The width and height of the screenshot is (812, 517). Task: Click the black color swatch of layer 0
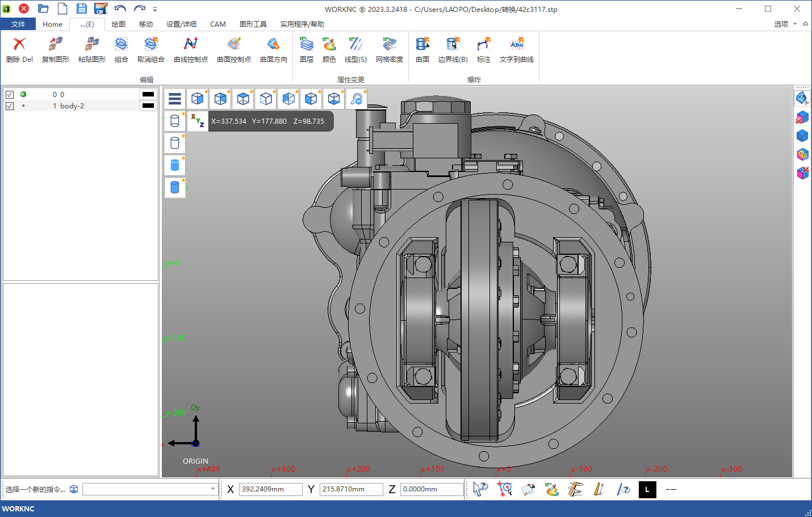point(148,94)
